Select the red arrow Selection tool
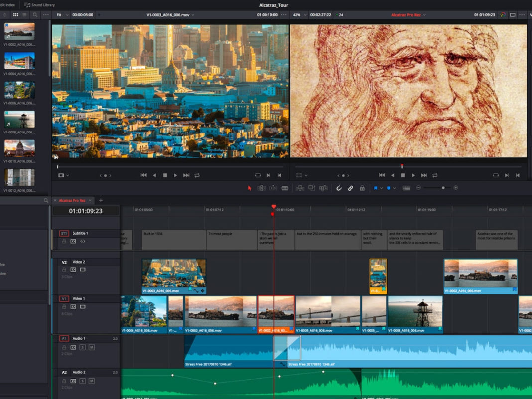532x399 pixels. [x=250, y=188]
